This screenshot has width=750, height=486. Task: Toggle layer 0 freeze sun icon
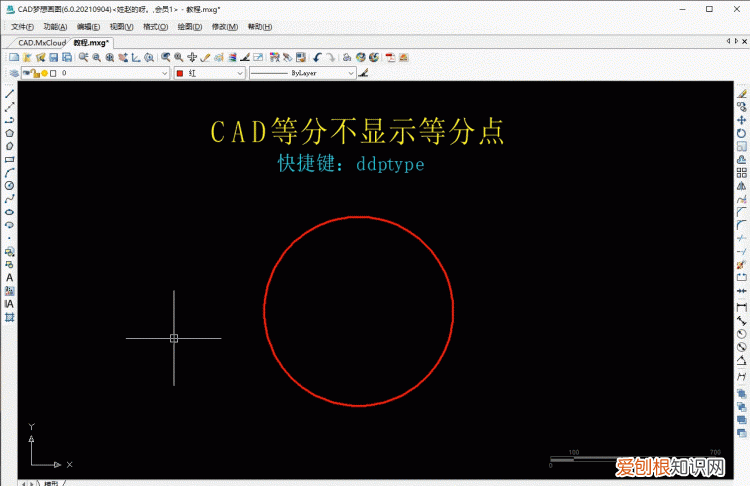44,73
